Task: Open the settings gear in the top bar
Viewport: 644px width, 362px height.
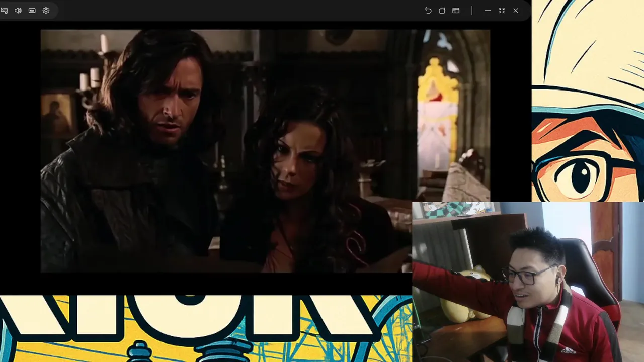Action: click(x=46, y=11)
